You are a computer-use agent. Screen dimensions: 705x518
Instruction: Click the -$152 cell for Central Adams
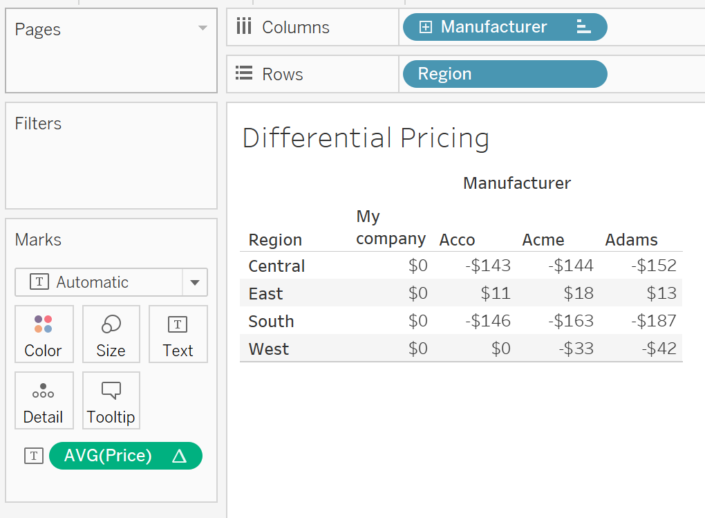pos(654,265)
